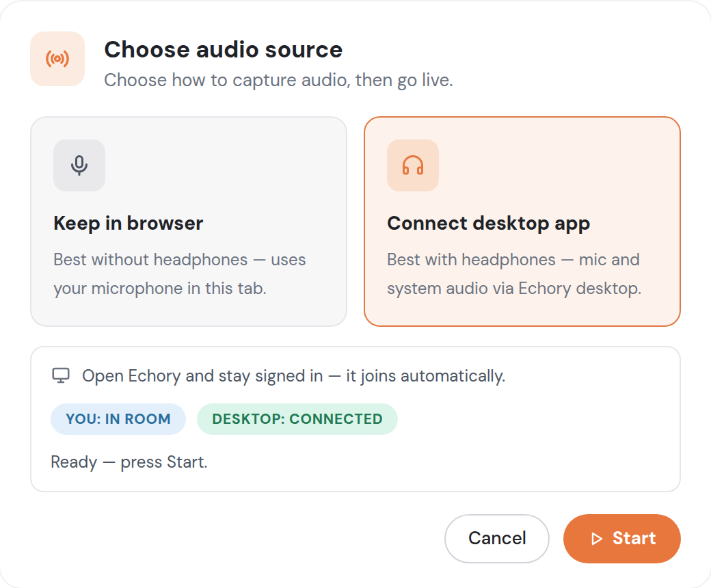This screenshot has height=588, width=711.
Task: Click the orange broadcast signal icon
Action: pyautogui.click(x=57, y=59)
